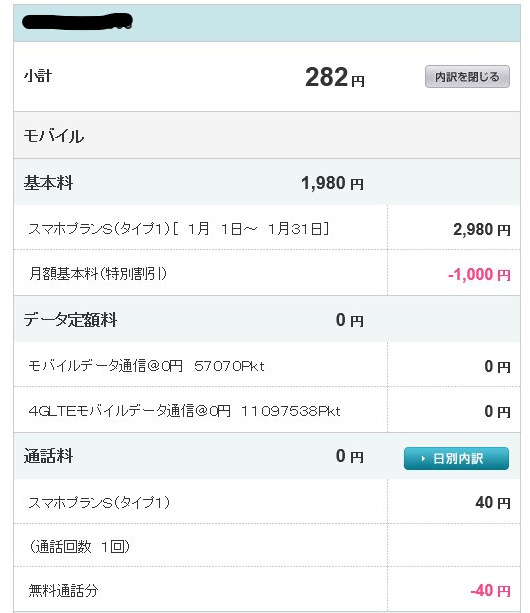Click the -40円 free call deduction
530x613 pixels.
coord(491,590)
